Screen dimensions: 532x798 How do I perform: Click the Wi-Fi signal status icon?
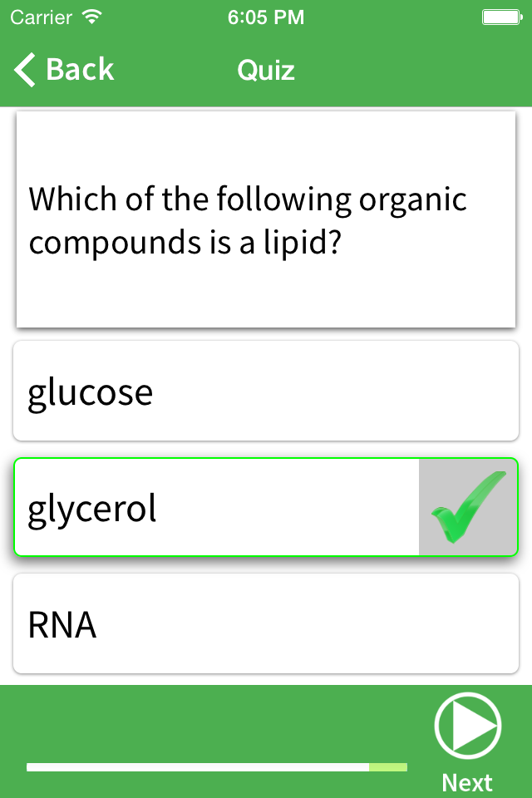(93, 16)
